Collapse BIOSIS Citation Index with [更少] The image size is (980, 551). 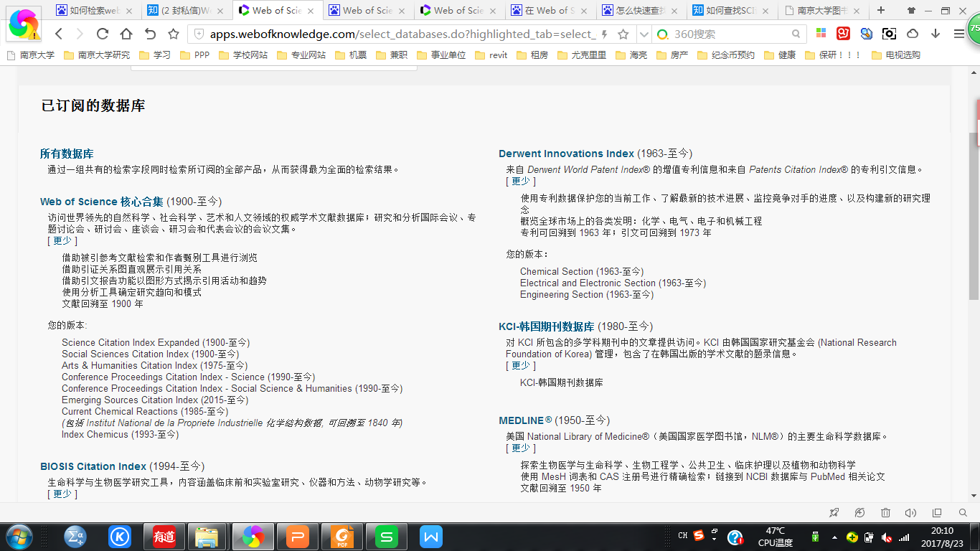coord(62,494)
